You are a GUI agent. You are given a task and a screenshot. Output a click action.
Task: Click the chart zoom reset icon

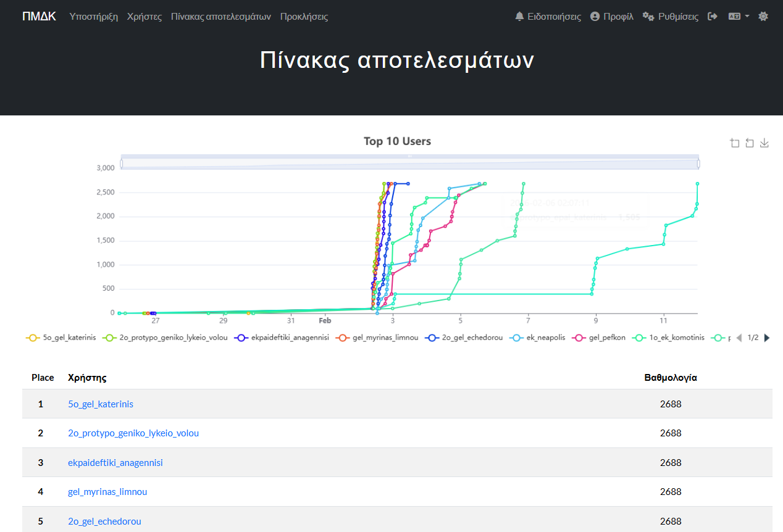[x=749, y=143]
